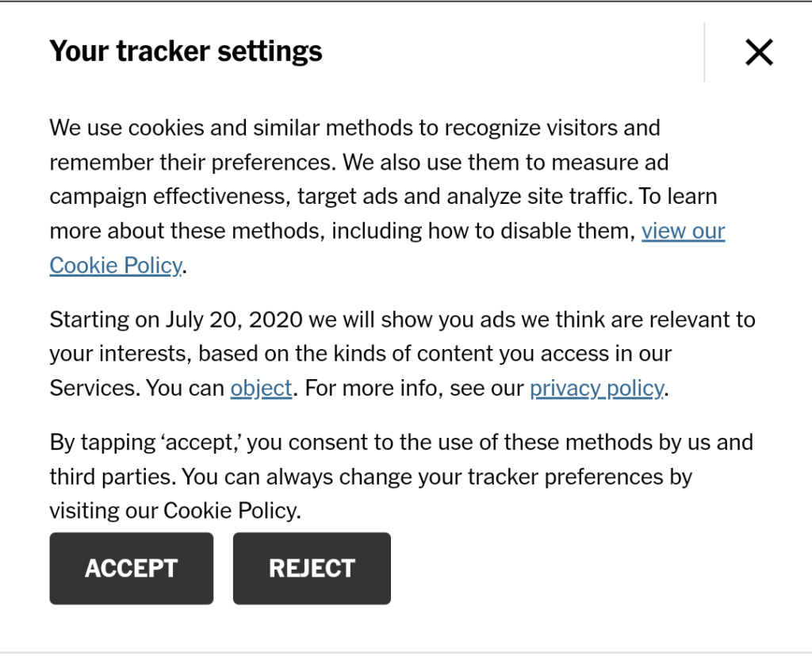Image resolution: width=812 pixels, height=656 pixels.
Task: Click the X icon to dismiss the dialog
Action: (x=759, y=52)
